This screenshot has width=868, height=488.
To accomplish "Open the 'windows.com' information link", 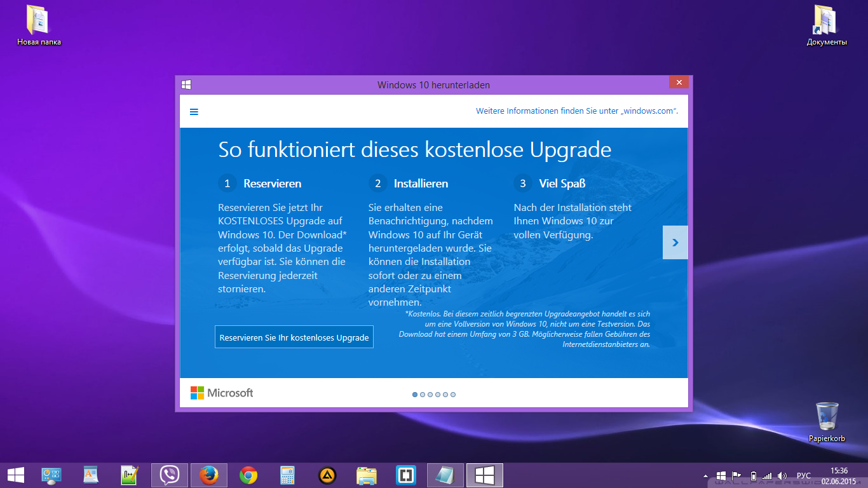I will click(577, 111).
